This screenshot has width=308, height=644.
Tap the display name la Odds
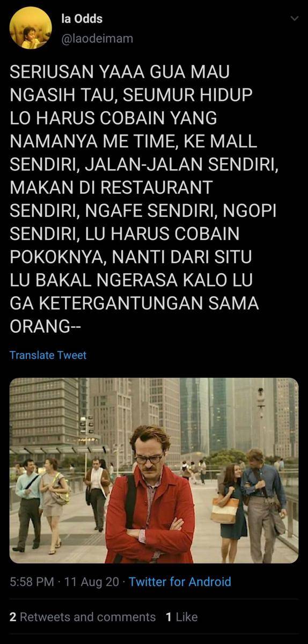tap(82, 19)
